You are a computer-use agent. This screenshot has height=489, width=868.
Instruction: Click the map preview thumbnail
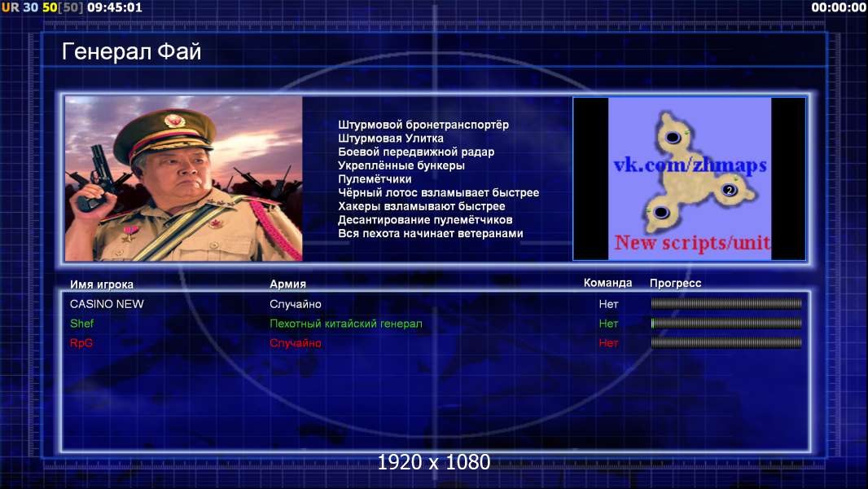pos(689,178)
